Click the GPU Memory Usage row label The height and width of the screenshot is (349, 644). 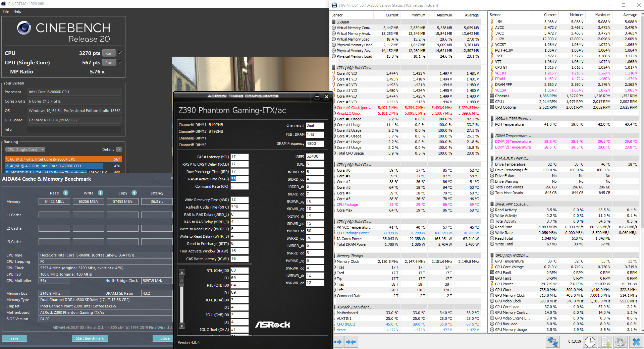click(x=511, y=330)
